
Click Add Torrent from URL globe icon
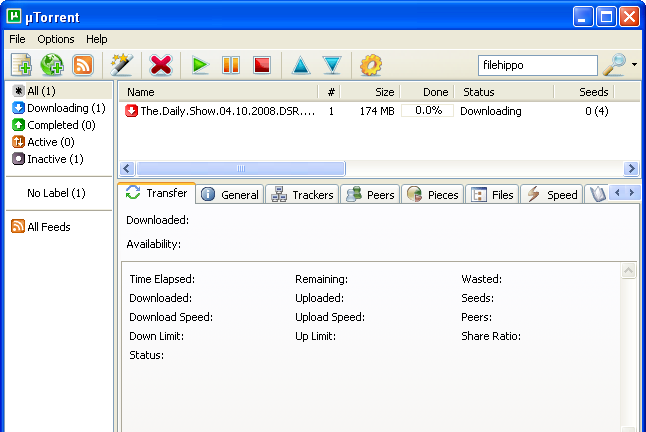pyautogui.click(x=52, y=65)
